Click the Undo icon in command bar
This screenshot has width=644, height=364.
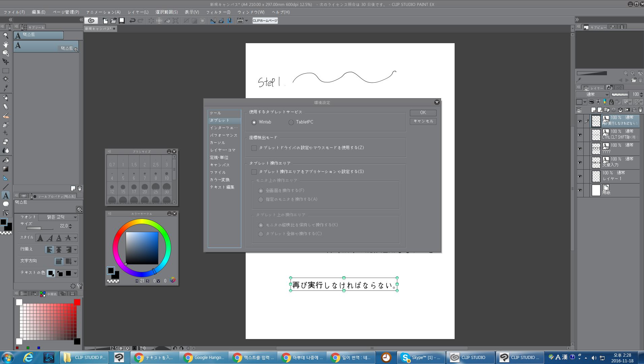pyautogui.click(x=132, y=21)
